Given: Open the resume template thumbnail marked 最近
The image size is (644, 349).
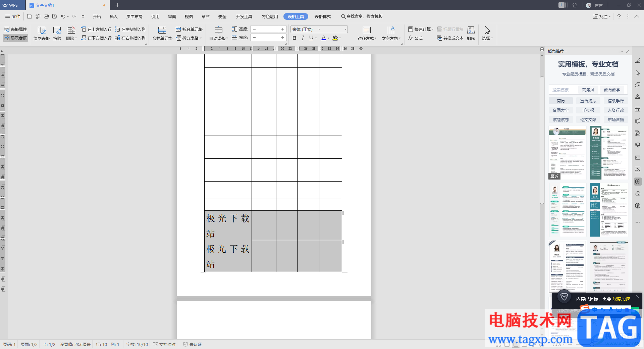Looking at the screenshot, I should click(568, 153).
